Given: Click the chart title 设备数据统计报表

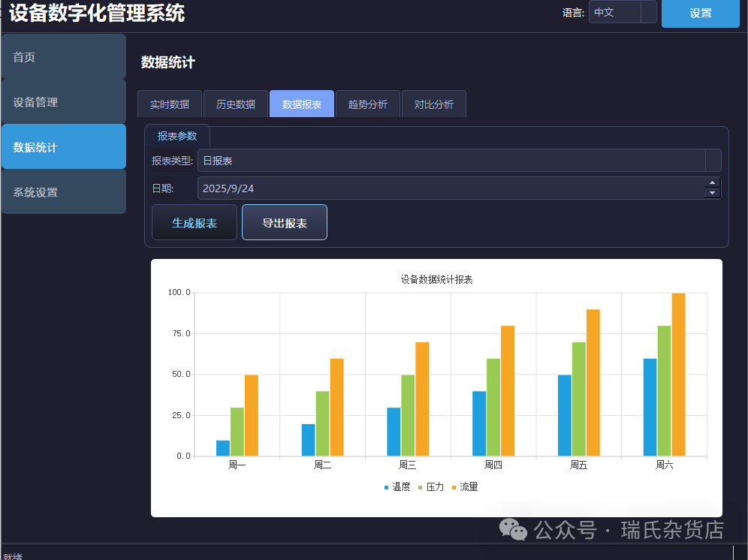Looking at the screenshot, I should click(x=436, y=279).
